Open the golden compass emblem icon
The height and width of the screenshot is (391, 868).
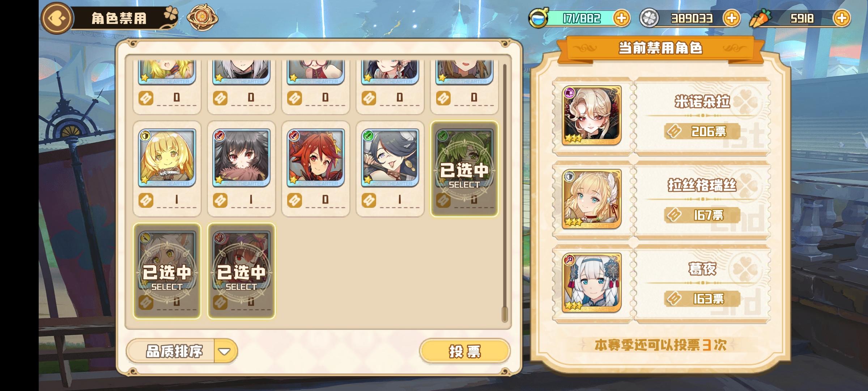click(x=202, y=17)
